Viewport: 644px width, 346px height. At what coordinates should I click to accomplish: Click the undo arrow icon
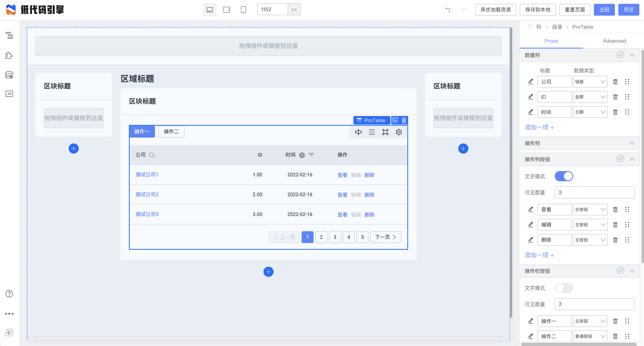coord(448,10)
